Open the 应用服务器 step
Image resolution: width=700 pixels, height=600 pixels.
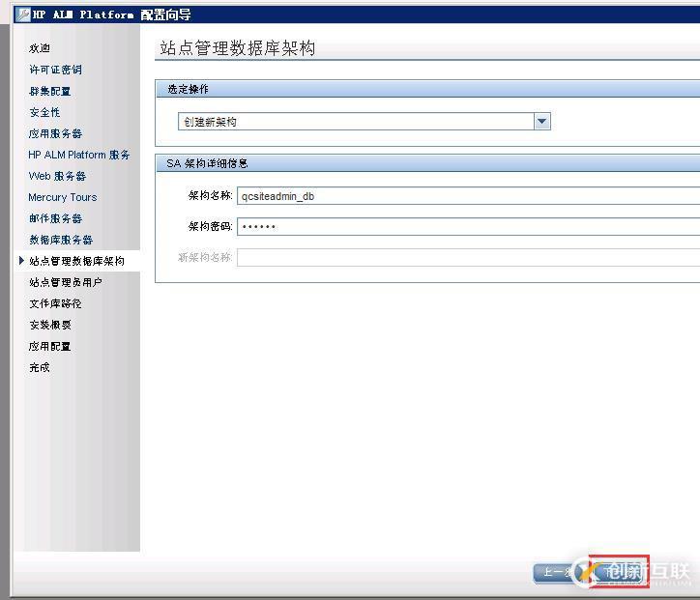point(55,133)
